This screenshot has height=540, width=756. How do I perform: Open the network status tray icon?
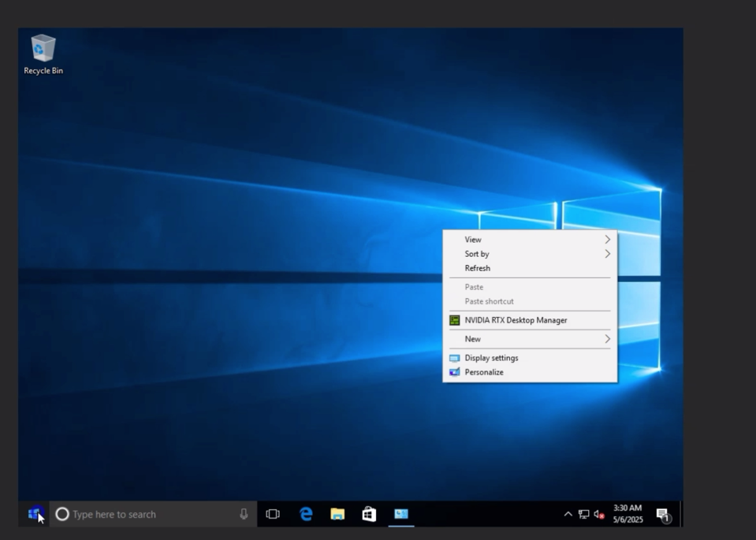pos(584,515)
